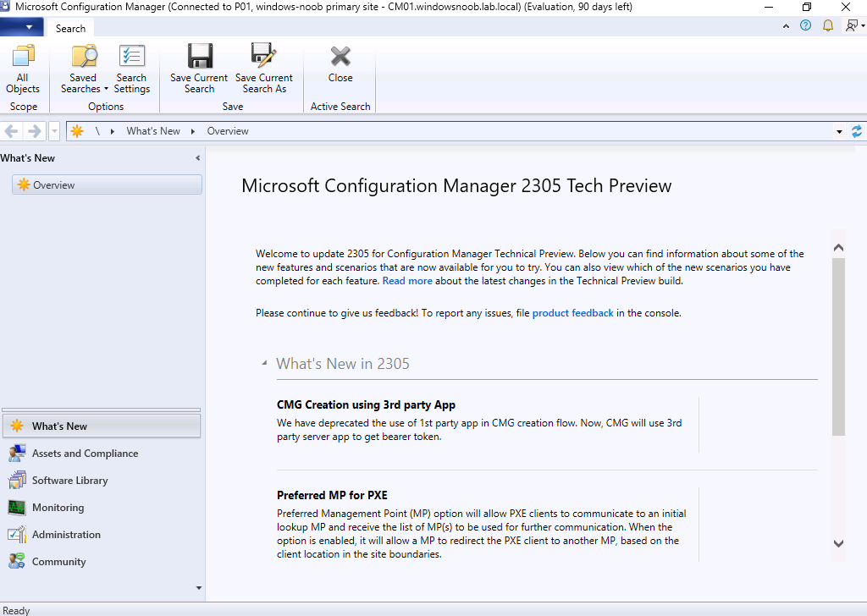Image resolution: width=867 pixels, height=616 pixels.
Task: Select the Overview node in the navigation pane
Action: 107,185
